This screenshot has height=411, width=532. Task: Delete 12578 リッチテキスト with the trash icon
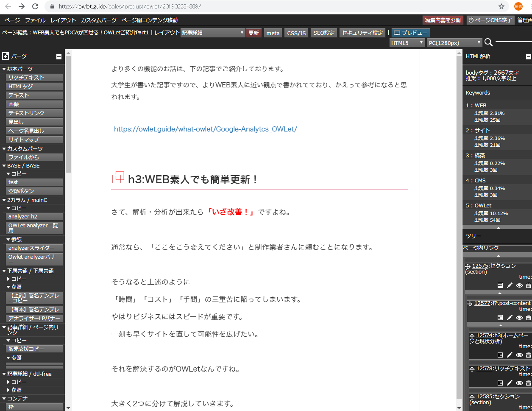(528, 383)
